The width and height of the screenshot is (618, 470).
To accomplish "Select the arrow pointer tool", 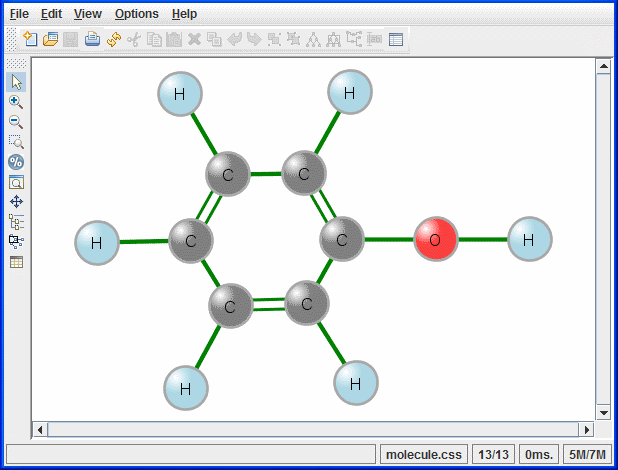I will coord(16,82).
